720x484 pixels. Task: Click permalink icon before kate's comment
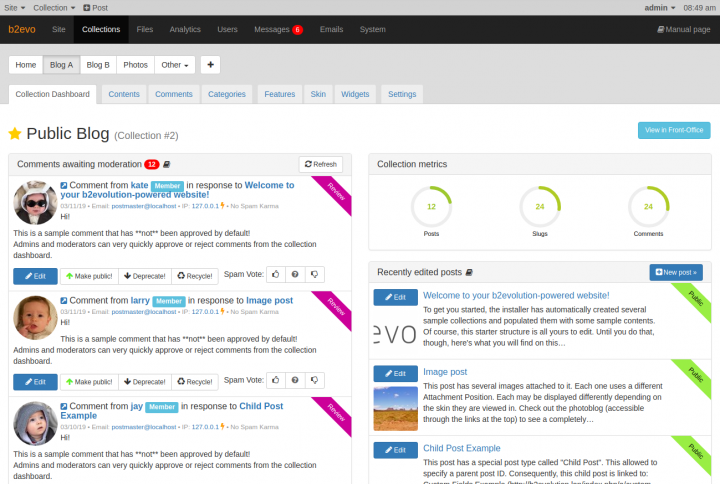tap(64, 186)
